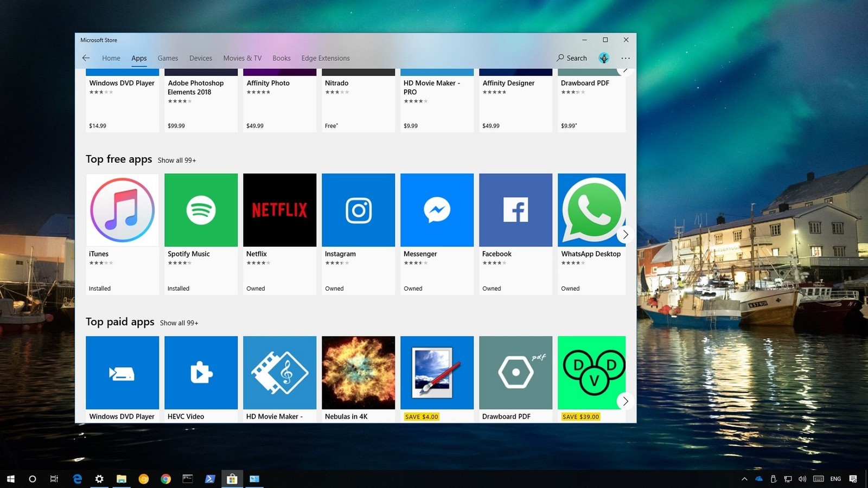Switch to the Games tab
Viewport: 868px width, 488px height.
[168, 58]
